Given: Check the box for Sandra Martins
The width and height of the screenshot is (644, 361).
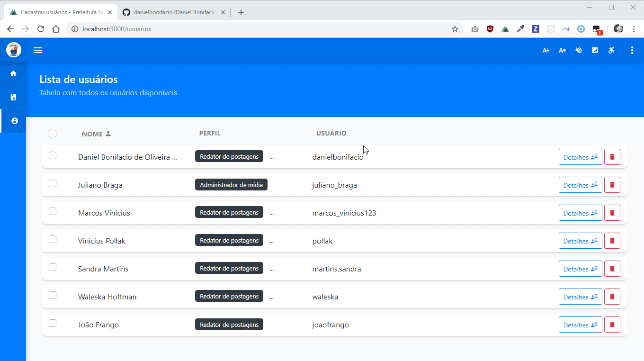Looking at the screenshot, I should click(x=53, y=267).
